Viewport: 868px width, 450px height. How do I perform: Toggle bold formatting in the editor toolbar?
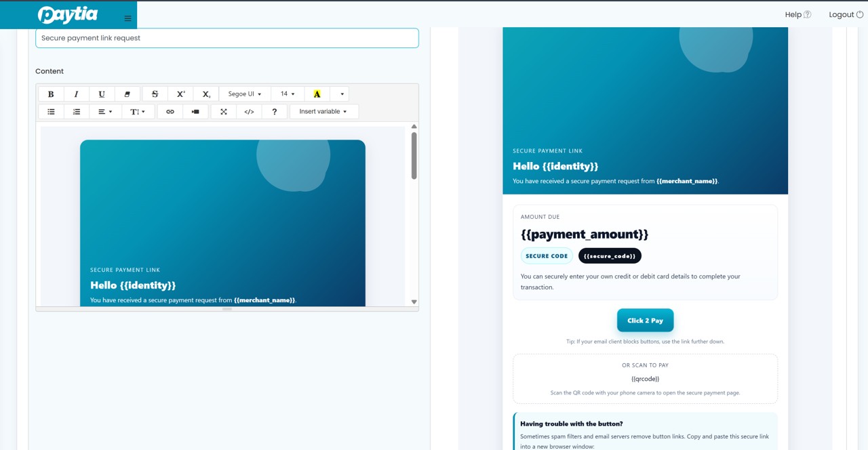[51, 94]
